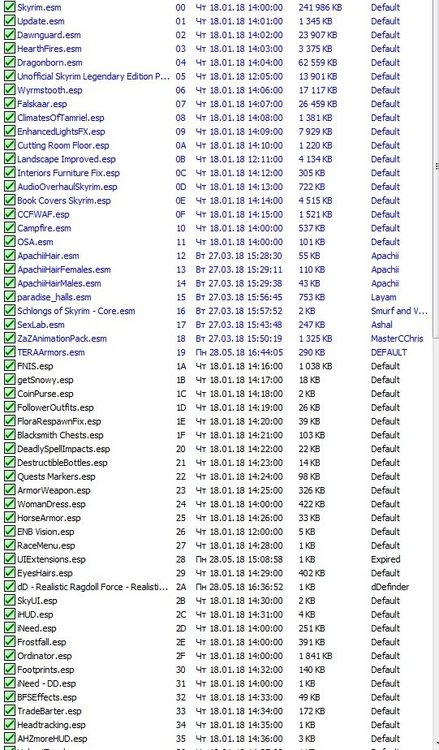Select the Cutting Room Floor.esp entry
Screen dimensions: 439x750
(x=63, y=145)
